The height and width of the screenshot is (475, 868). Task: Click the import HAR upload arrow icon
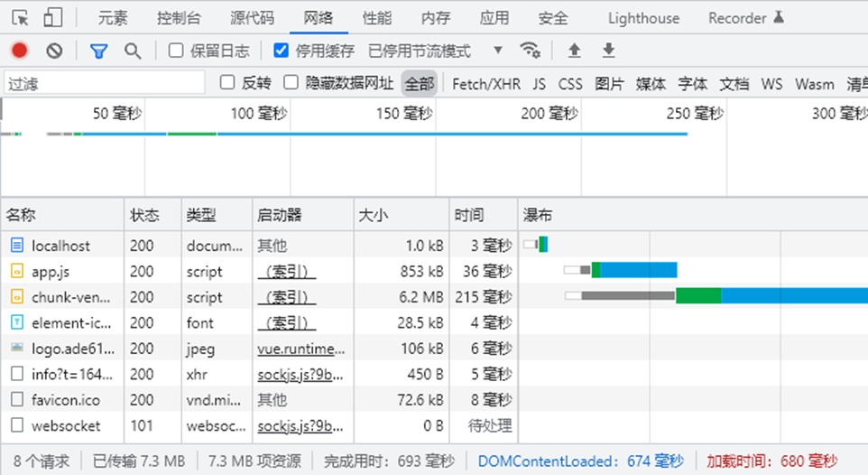click(574, 51)
